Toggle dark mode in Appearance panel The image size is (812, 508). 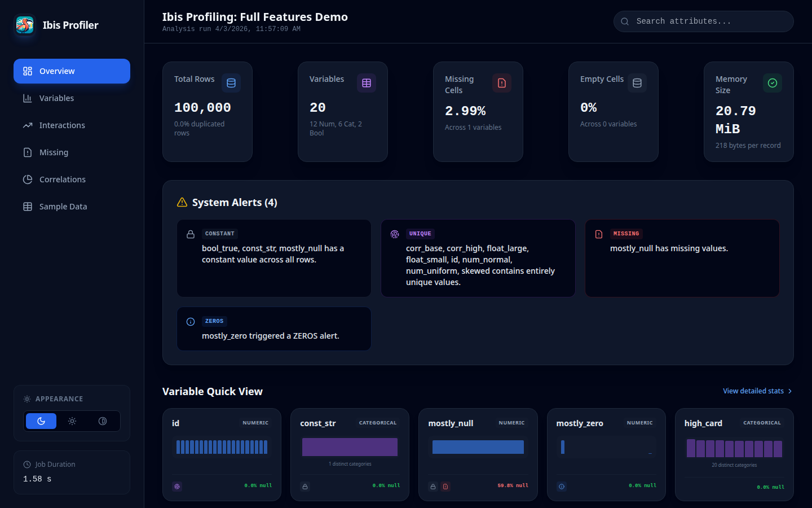pos(41,421)
